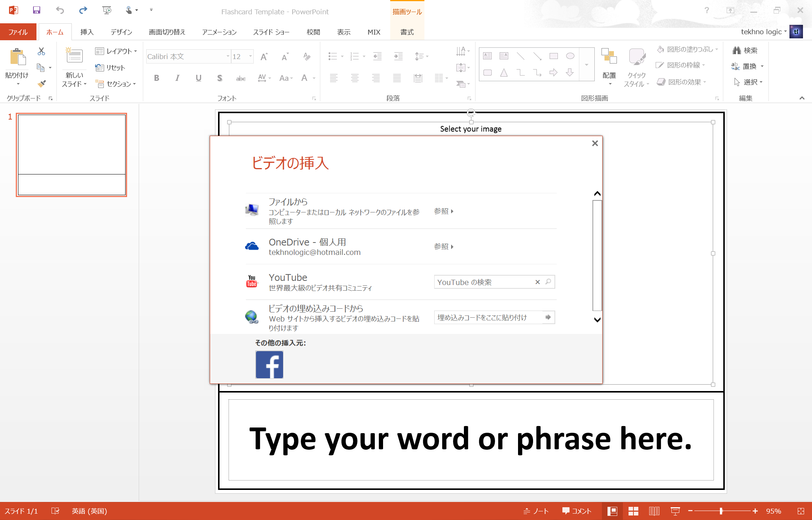Toggle Italic formatting

click(177, 78)
